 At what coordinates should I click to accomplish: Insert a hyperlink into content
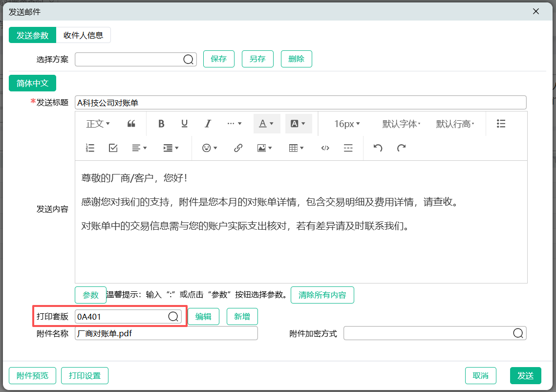[x=238, y=148]
